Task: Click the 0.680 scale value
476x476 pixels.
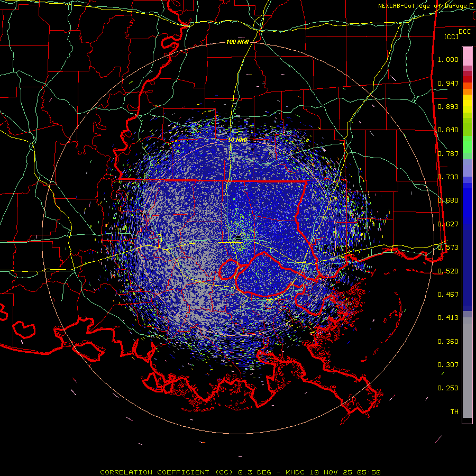Action: 448,200
